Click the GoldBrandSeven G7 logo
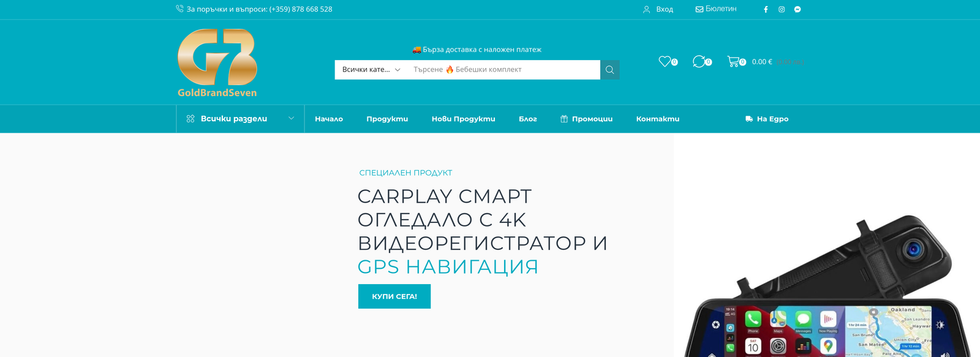980x357 pixels. pos(217,62)
